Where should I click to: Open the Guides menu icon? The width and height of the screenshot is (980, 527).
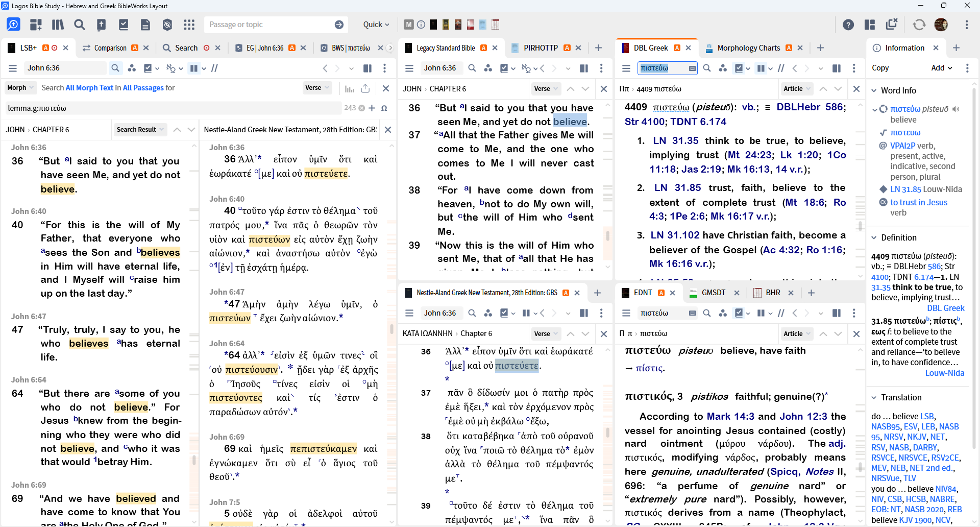124,25
